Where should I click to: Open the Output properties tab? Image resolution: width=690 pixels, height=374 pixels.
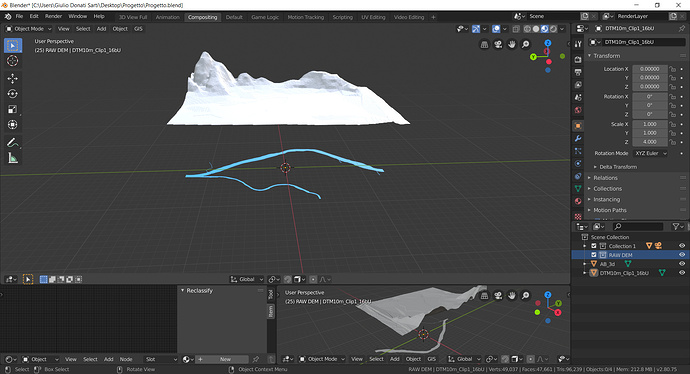click(x=578, y=72)
